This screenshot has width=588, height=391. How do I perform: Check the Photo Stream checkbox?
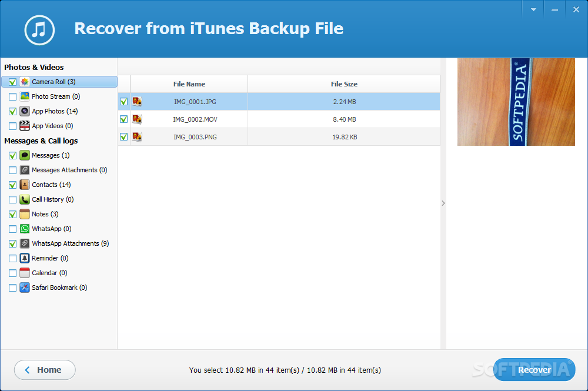point(12,96)
